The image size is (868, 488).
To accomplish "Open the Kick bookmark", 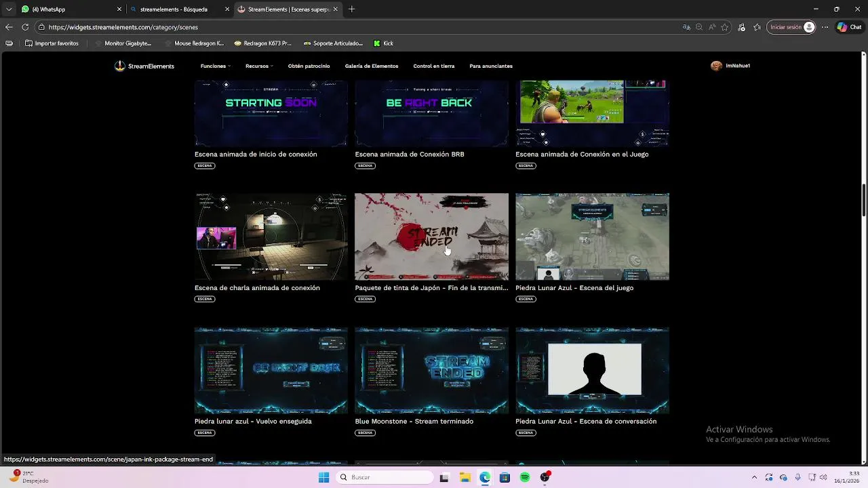I will pyautogui.click(x=383, y=43).
